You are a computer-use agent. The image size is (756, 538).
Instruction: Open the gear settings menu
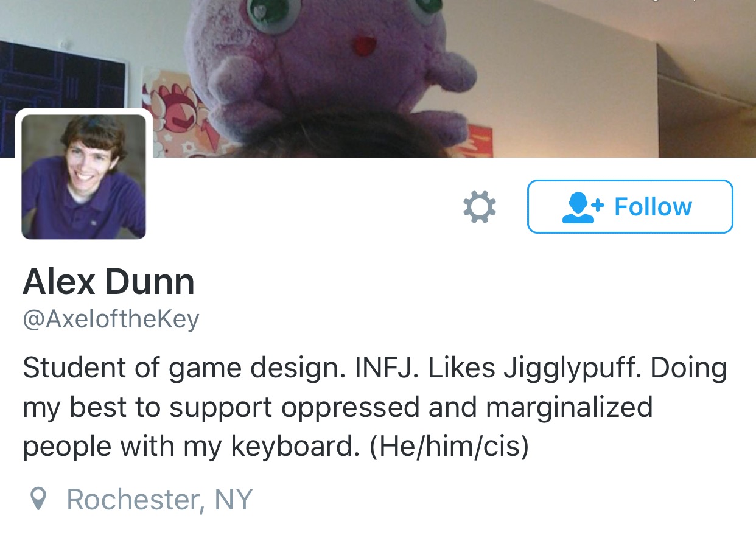(x=480, y=207)
